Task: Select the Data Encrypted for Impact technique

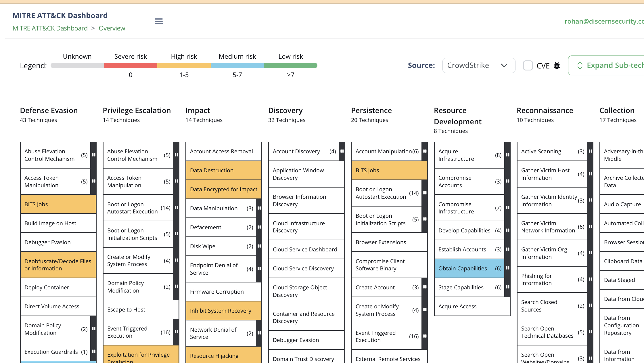Action: (223, 189)
